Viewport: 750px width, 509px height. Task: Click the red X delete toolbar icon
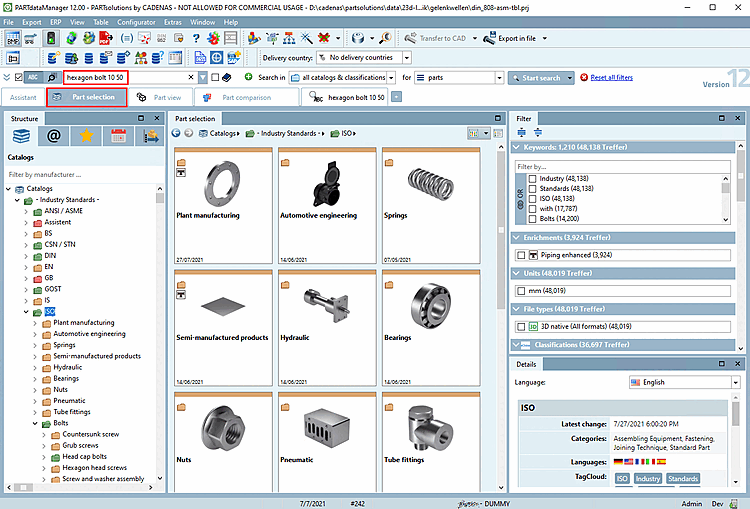click(x=324, y=38)
